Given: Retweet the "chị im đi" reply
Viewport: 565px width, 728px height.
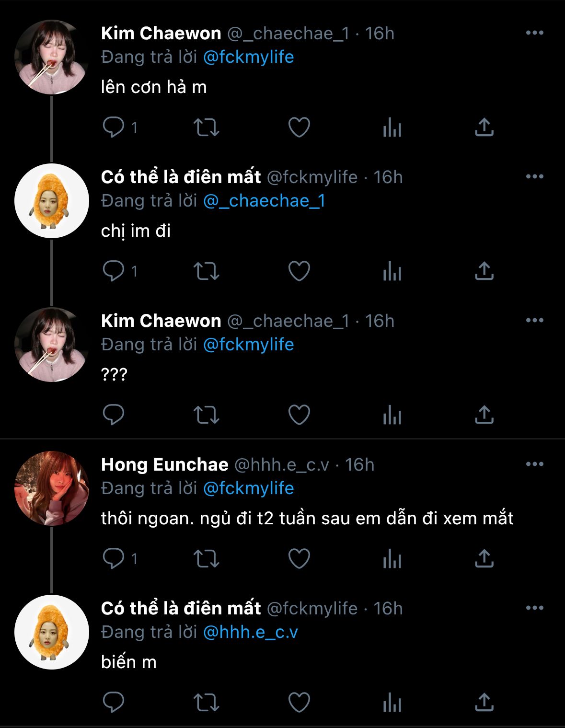Looking at the screenshot, I should (x=206, y=271).
